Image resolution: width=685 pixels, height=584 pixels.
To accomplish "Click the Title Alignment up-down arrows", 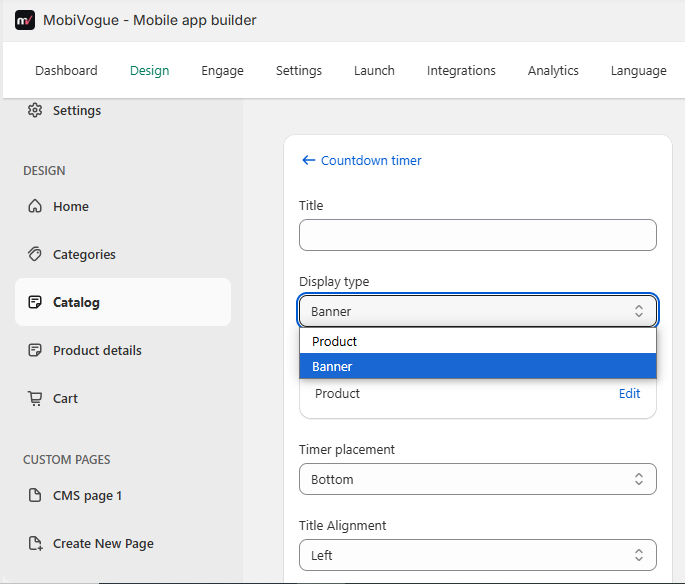I will tap(639, 555).
